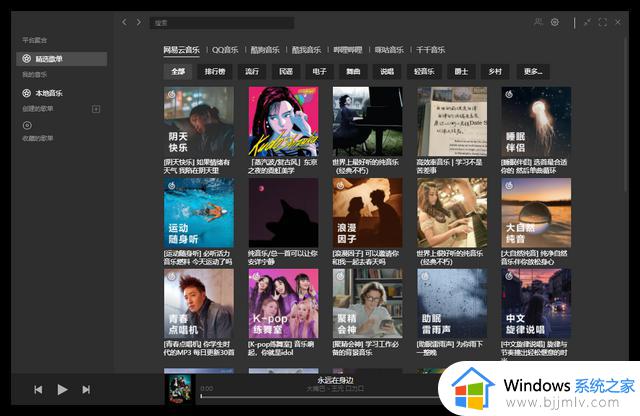Go forward with the right arrow
This screenshot has width=640, height=416.
click(x=139, y=22)
